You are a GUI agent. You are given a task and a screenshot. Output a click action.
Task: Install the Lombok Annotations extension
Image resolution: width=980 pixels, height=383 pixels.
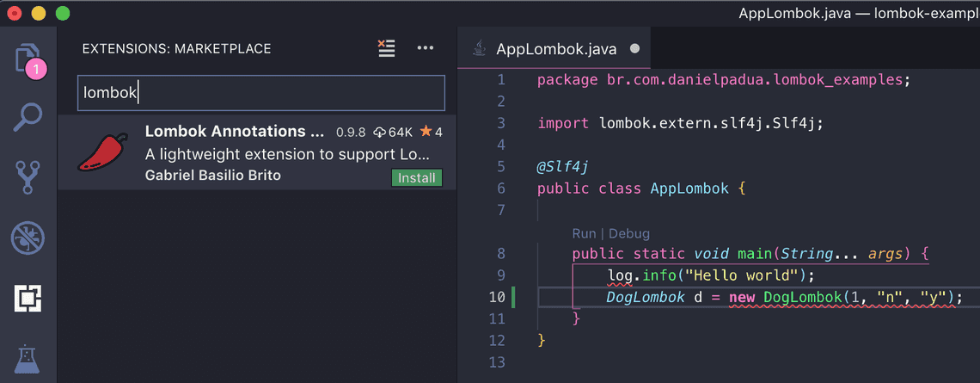[x=417, y=178]
